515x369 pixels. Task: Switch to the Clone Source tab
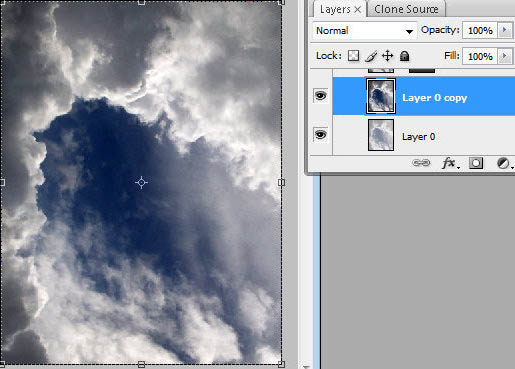click(406, 9)
